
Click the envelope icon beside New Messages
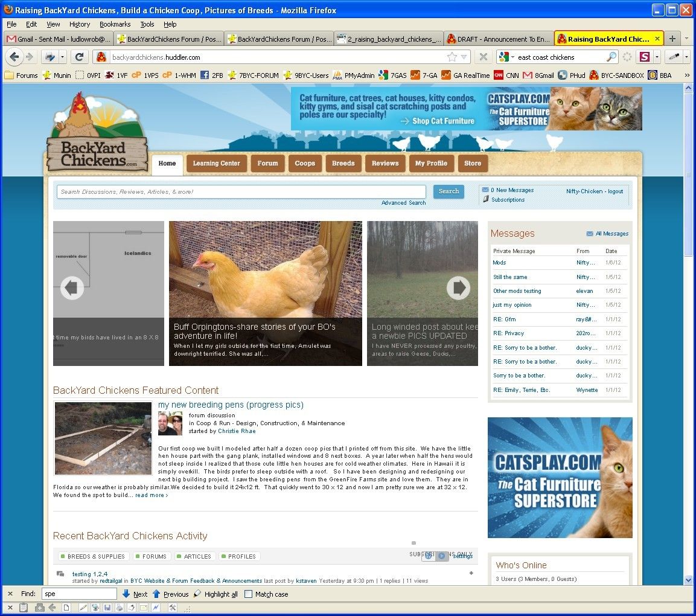pos(485,190)
